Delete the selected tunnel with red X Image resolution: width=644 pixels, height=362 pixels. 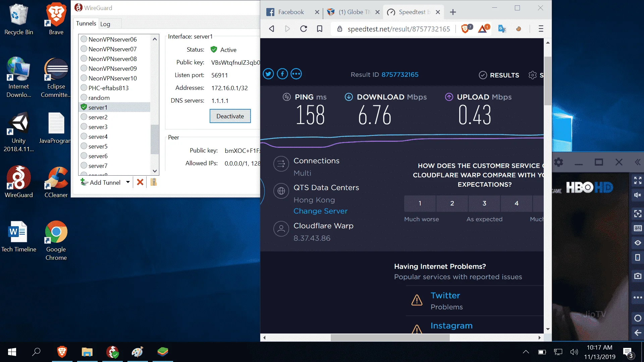140,182
